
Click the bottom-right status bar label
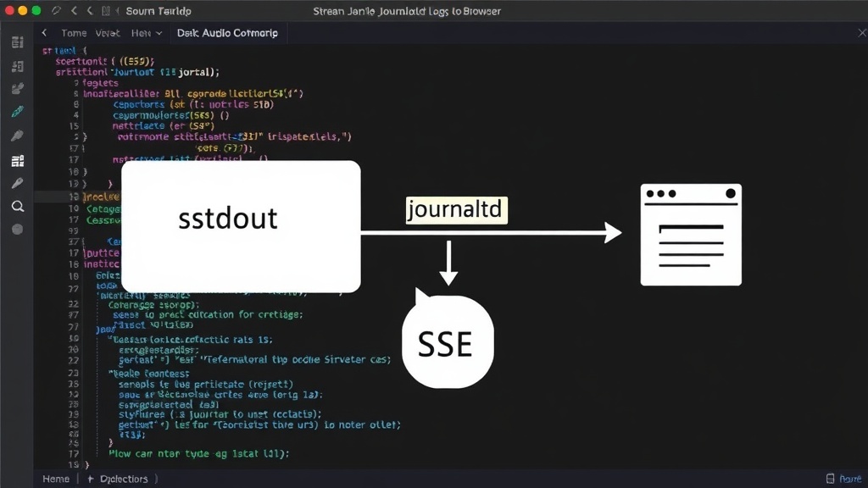pyautogui.click(x=850, y=479)
